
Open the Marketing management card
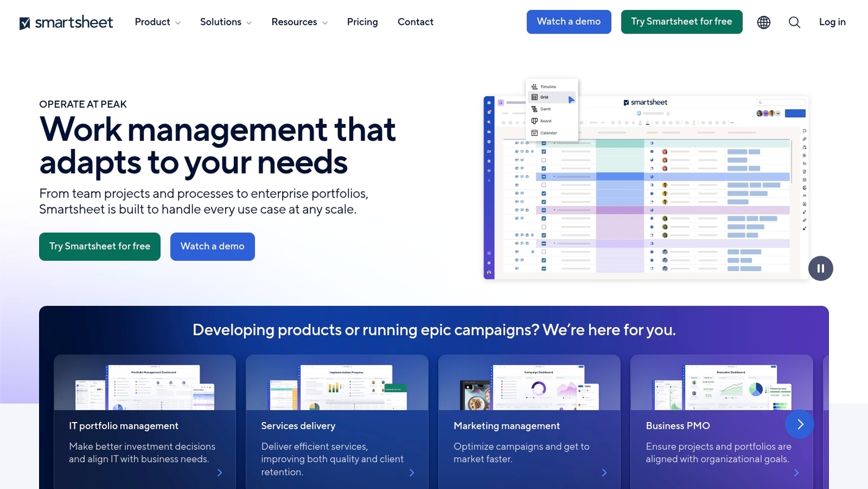pos(529,422)
